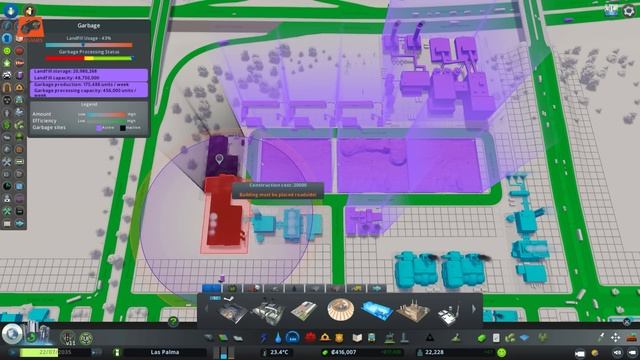
Task: Click the penguin chirper icon
Action: pyautogui.click(x=29, y=11)
